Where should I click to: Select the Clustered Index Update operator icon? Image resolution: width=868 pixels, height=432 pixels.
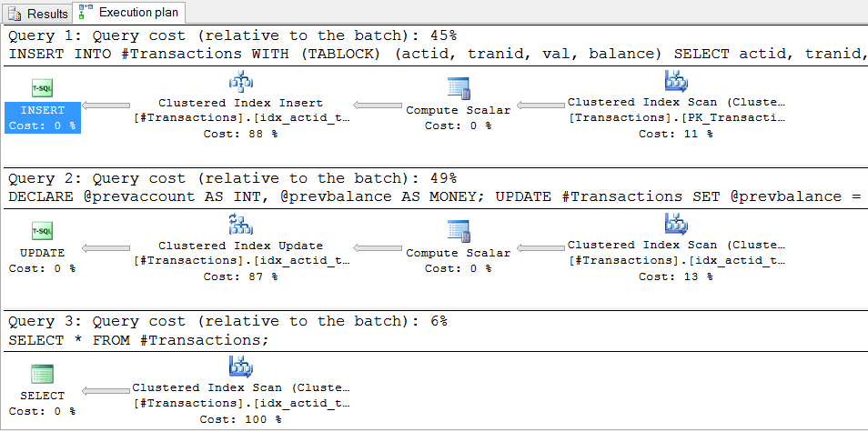241,226
